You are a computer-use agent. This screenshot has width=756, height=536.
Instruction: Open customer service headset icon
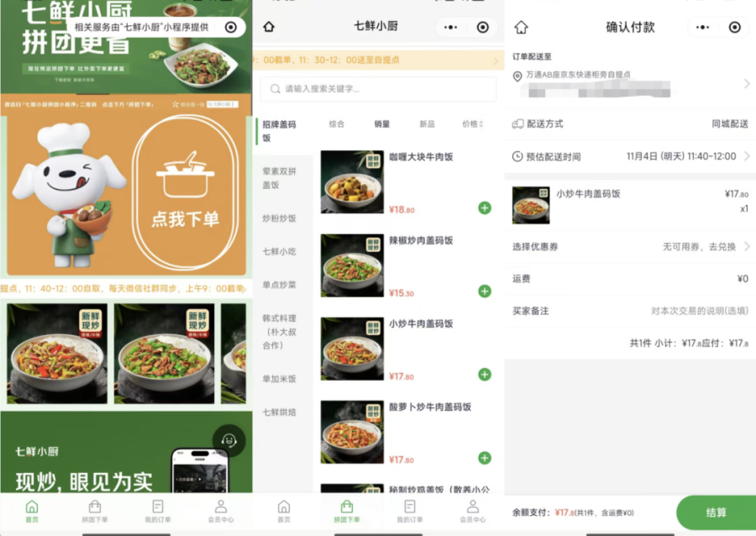pyautogui.click(x=228, y=440)
